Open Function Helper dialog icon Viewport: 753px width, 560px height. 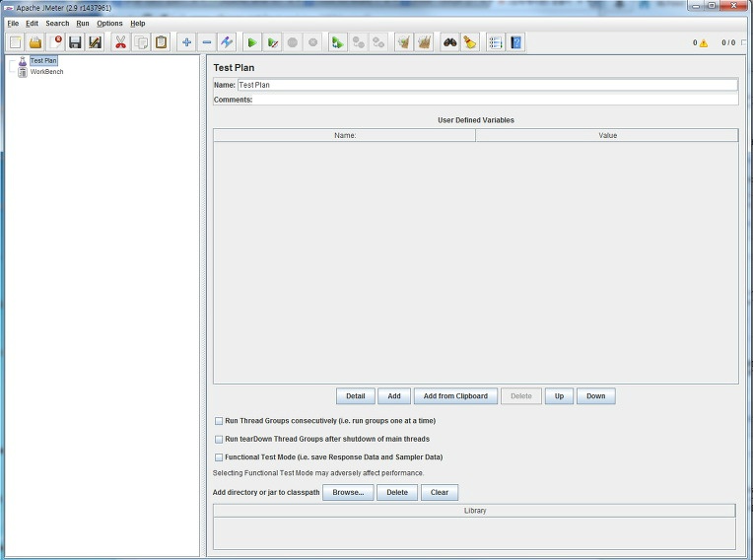[x=495, y=42]
